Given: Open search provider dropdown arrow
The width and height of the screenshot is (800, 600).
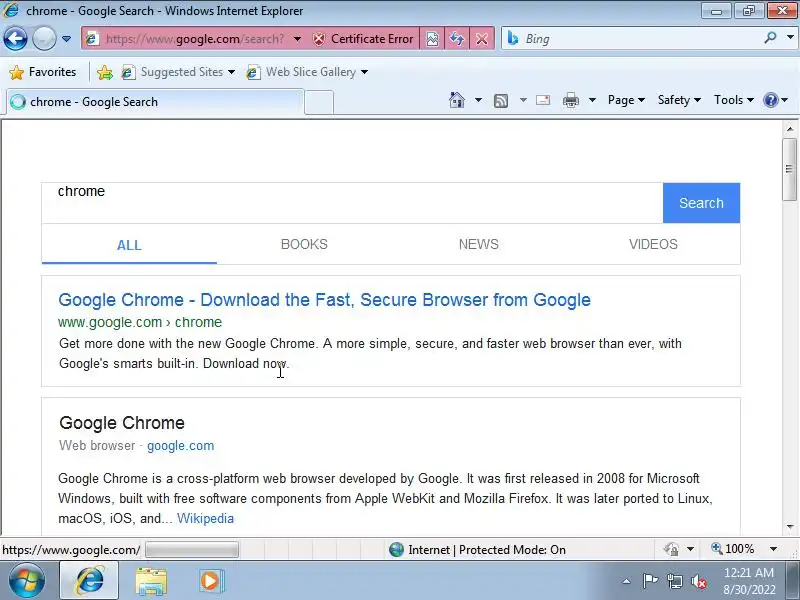Looking at the screenshot, I should (x=790, y=38).
